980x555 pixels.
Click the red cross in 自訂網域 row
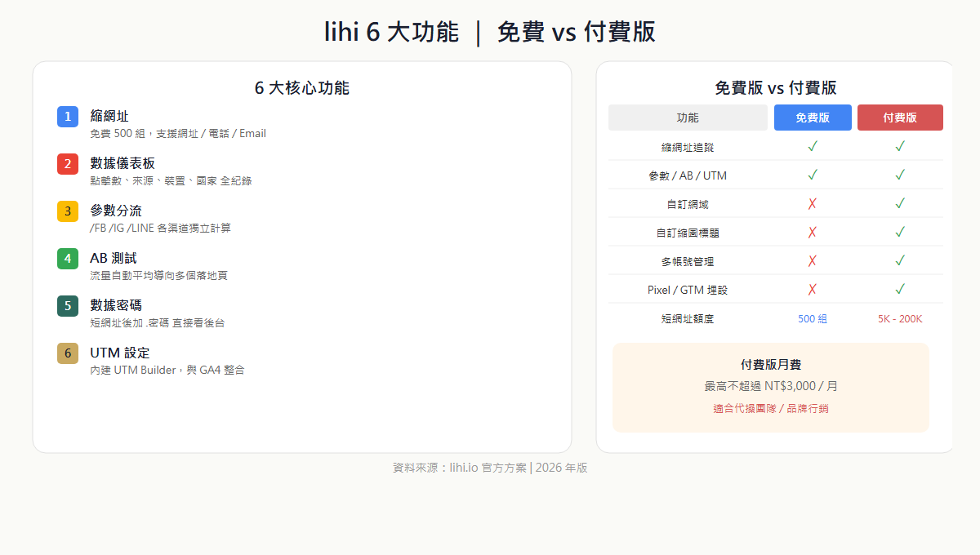point(813,204)
